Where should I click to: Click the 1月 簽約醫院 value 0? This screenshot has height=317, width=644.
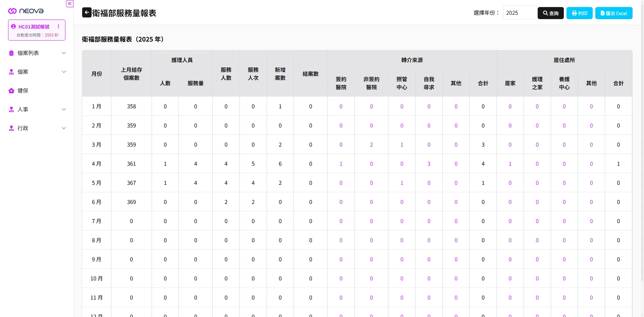341,106
